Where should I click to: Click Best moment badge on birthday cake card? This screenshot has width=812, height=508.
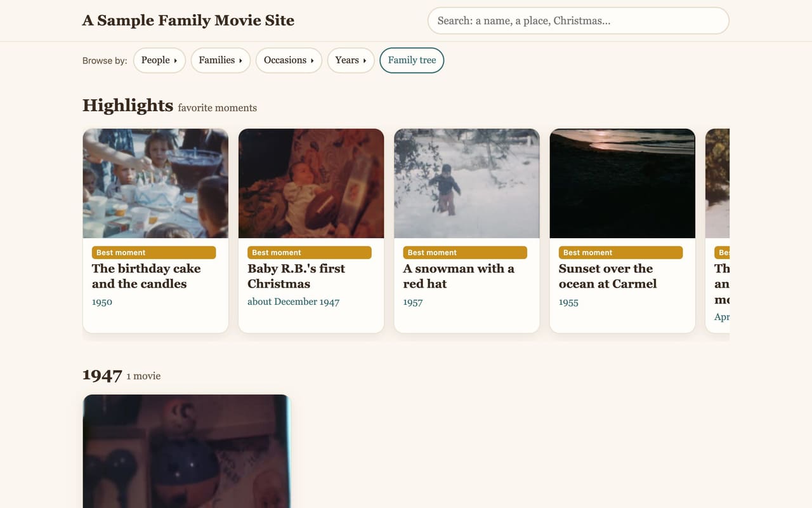(x=154, y=253)
